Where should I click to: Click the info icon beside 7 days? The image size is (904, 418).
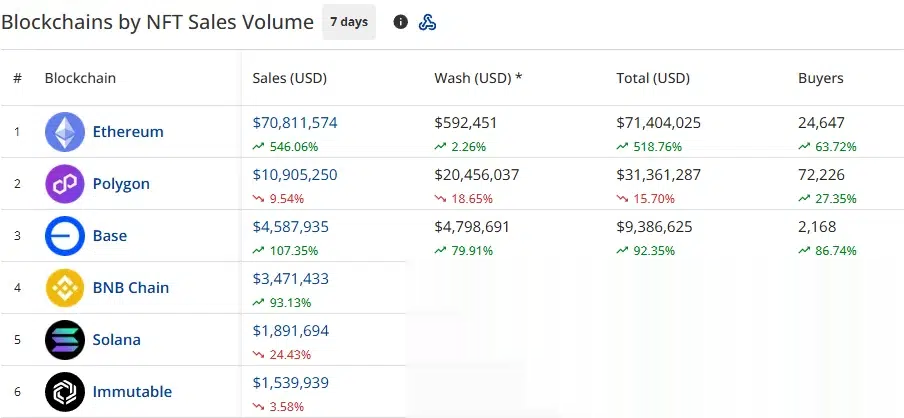tap(401, 22)
